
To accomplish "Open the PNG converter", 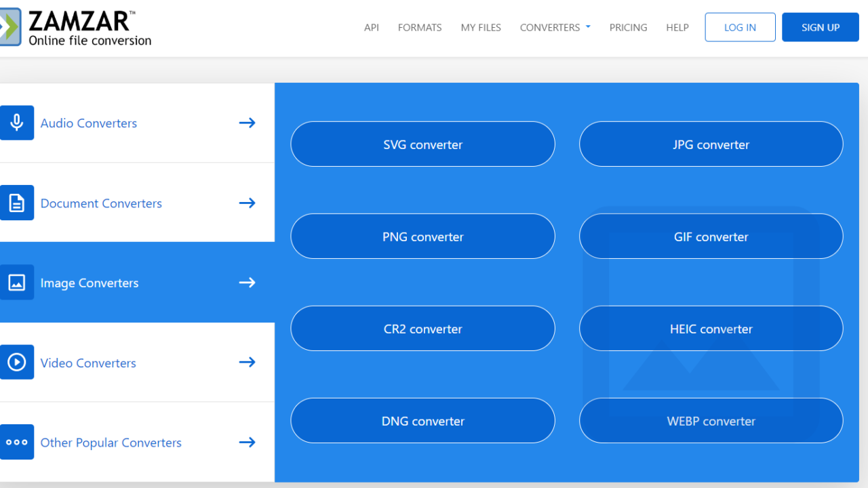I will coord(423,236).
